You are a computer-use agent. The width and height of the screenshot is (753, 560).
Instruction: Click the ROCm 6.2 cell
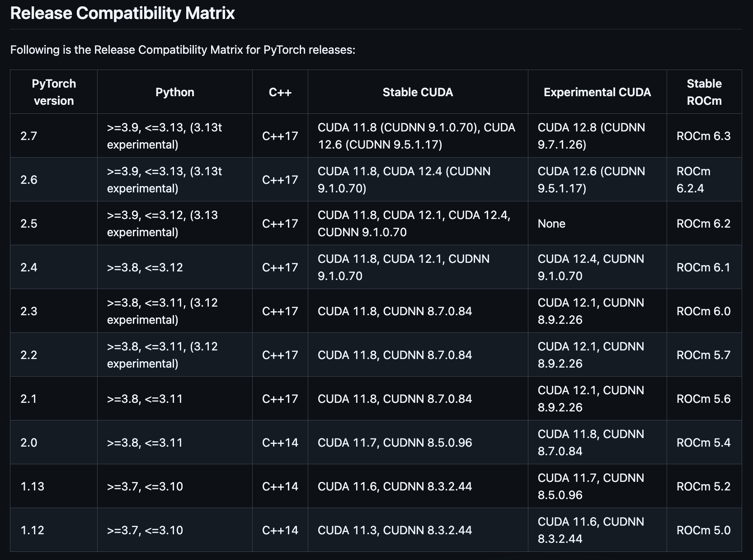704,224
